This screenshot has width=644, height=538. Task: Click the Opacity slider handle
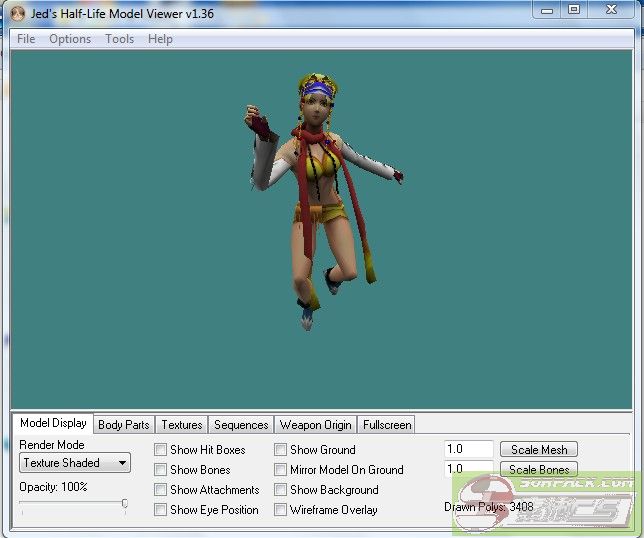125,504
